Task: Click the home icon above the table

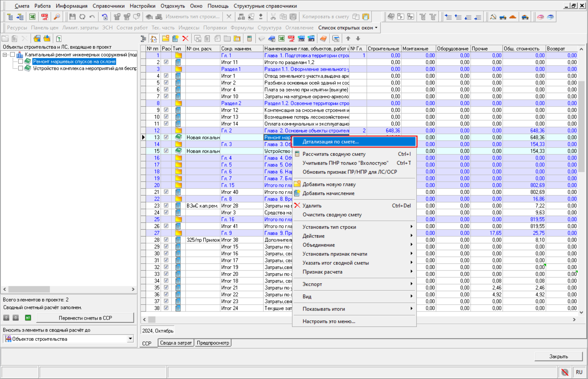Action: click(154, 39)
